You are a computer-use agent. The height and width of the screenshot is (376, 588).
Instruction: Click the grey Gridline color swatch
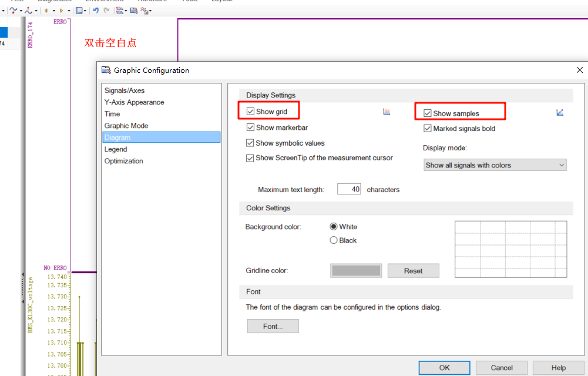356,271
